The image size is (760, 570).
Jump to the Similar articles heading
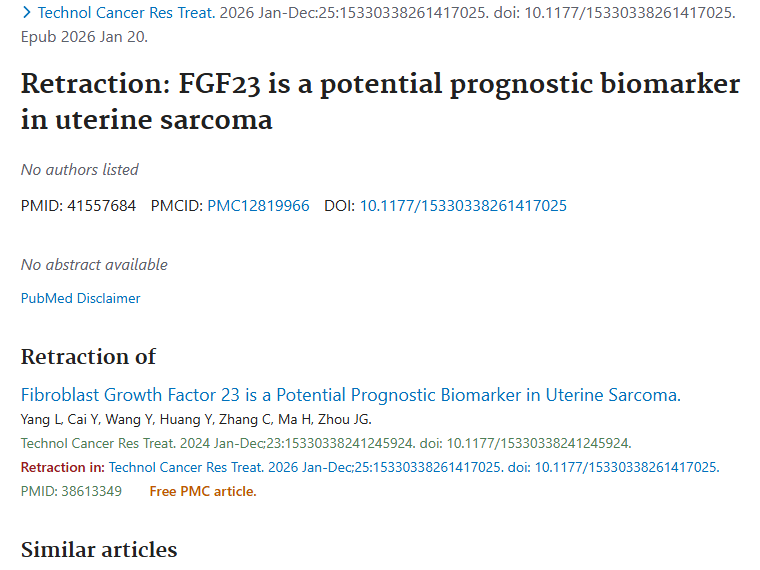click(x=99, y=549)
